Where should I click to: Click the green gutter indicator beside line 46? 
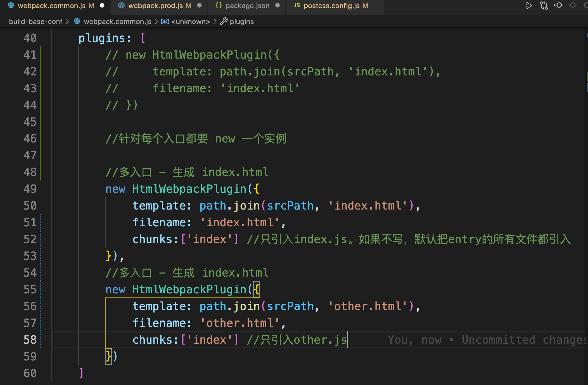click(41, 139)
